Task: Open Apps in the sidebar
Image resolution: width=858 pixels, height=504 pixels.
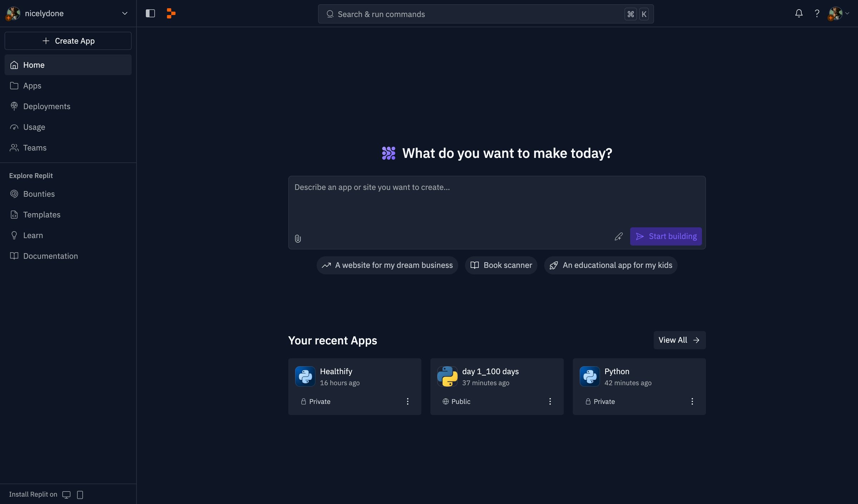Action: point(68,85)
